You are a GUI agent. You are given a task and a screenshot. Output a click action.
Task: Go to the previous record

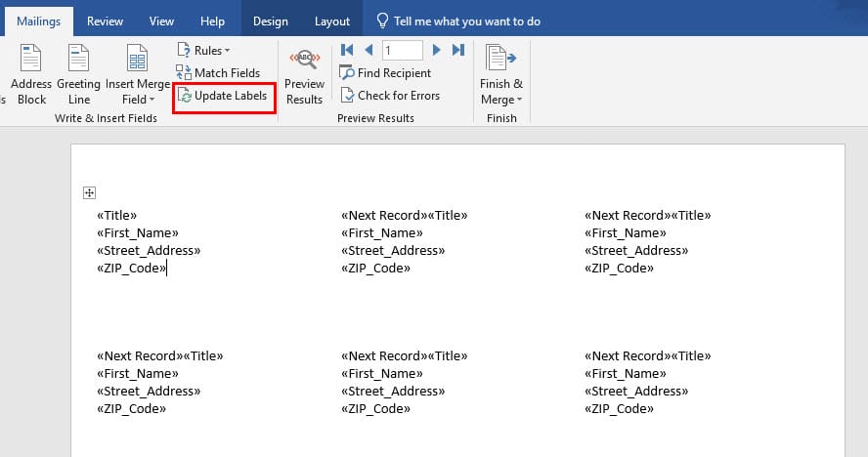[x=369, y=51]
